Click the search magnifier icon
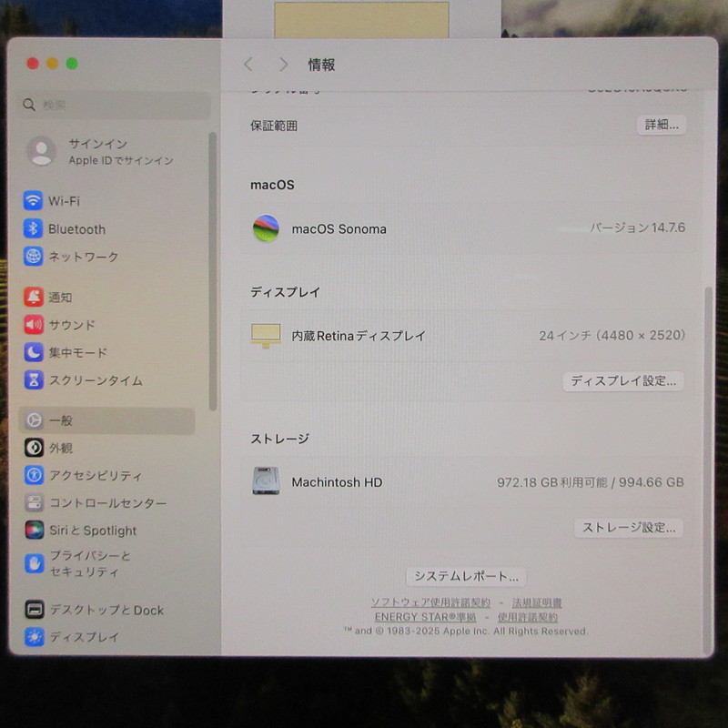Screen dimensions: 728x728 click(29, 105)
